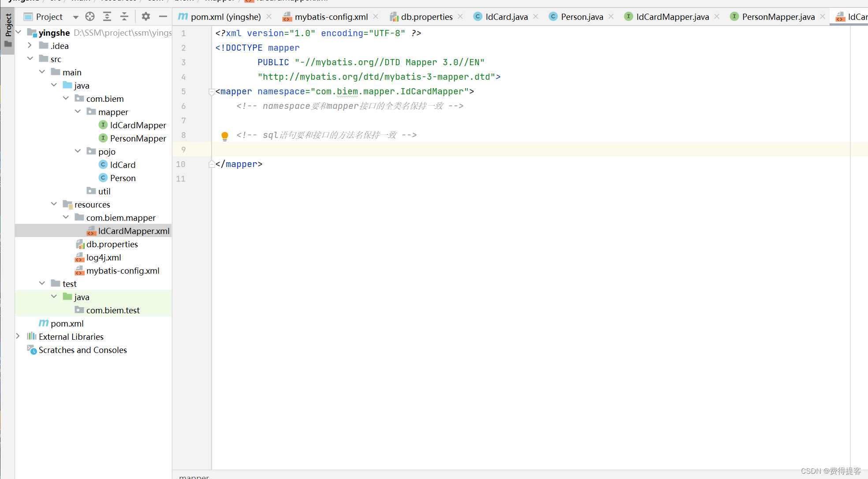Hide the Project panel with minus icon
This screenshot has height=479, width=868.
click(163, 17)
